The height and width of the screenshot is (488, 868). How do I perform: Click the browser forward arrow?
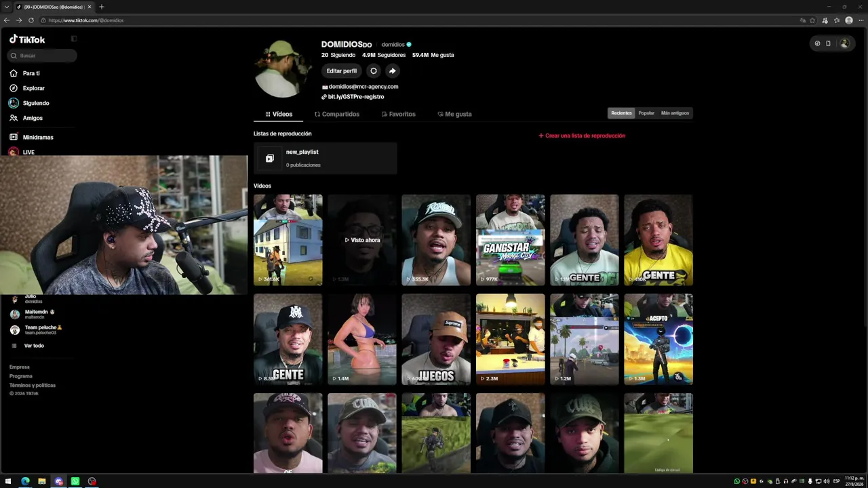click(x=19, y=20)
